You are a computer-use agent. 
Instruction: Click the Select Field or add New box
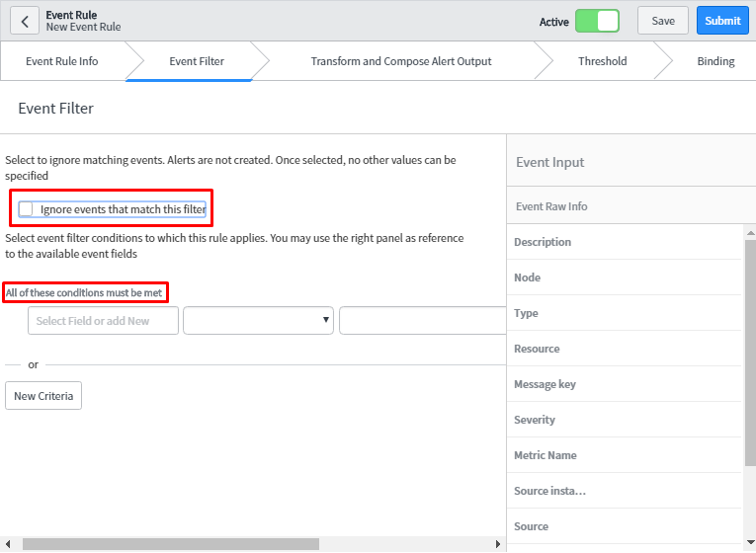coord(103,321)
